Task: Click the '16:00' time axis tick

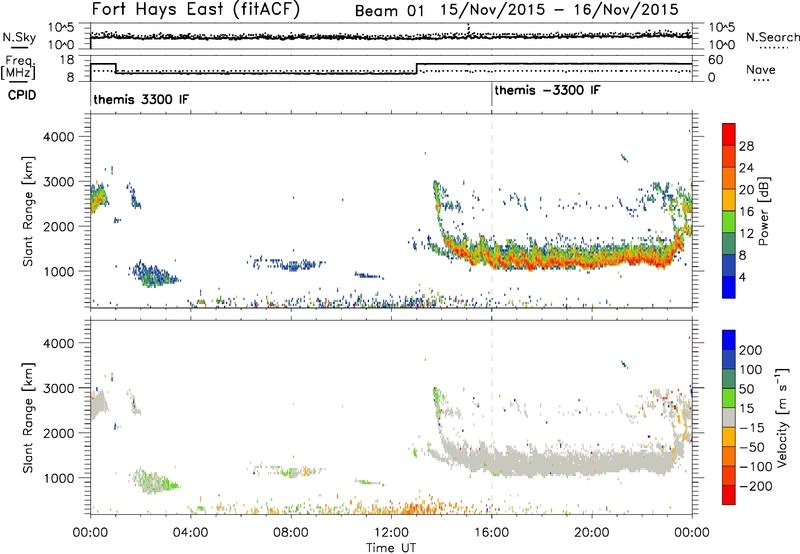Action: coord(491,532)
